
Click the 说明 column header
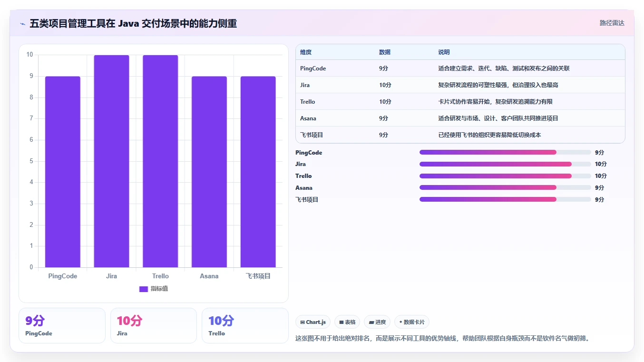(444, 52)
